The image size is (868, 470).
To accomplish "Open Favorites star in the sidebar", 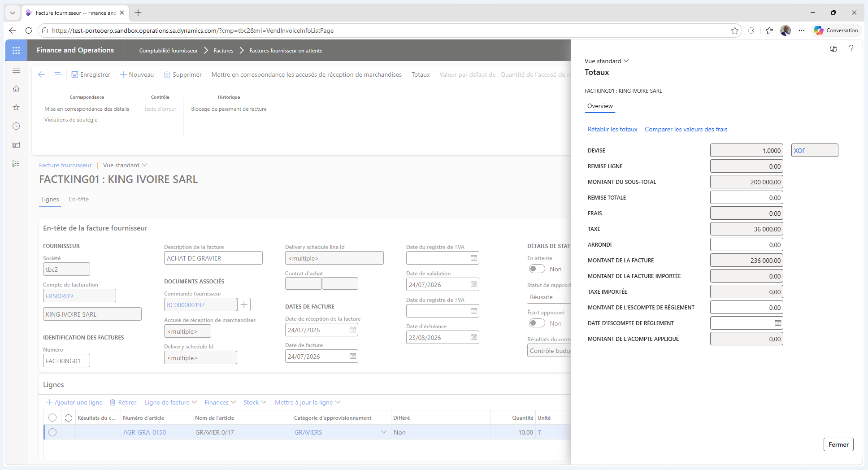I will (16, 108).
